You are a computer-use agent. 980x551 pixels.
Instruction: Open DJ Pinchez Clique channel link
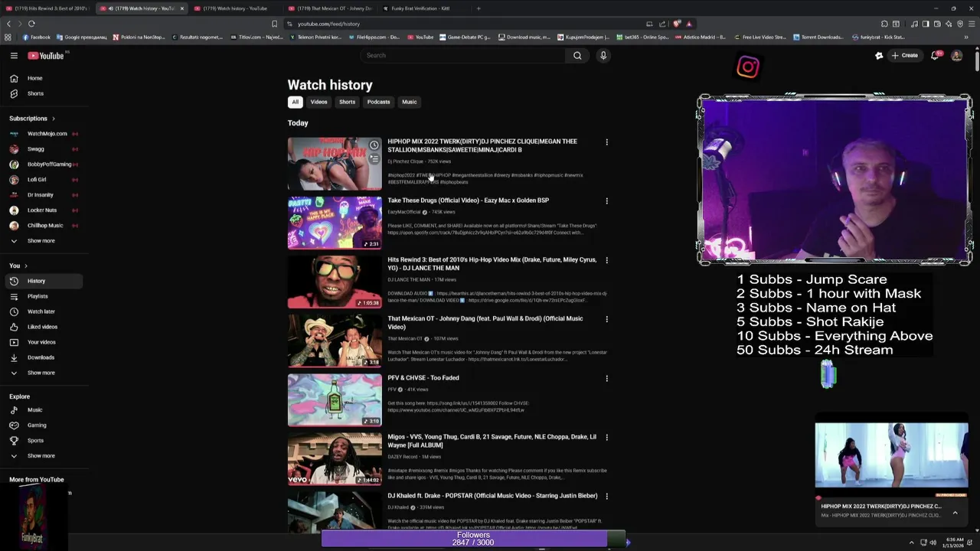(x=405, y=161)
